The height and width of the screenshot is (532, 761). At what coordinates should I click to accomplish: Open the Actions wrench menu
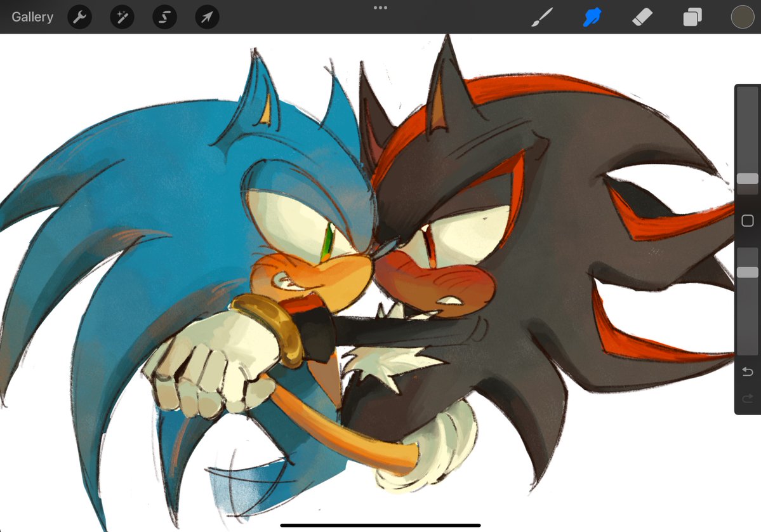79,17
